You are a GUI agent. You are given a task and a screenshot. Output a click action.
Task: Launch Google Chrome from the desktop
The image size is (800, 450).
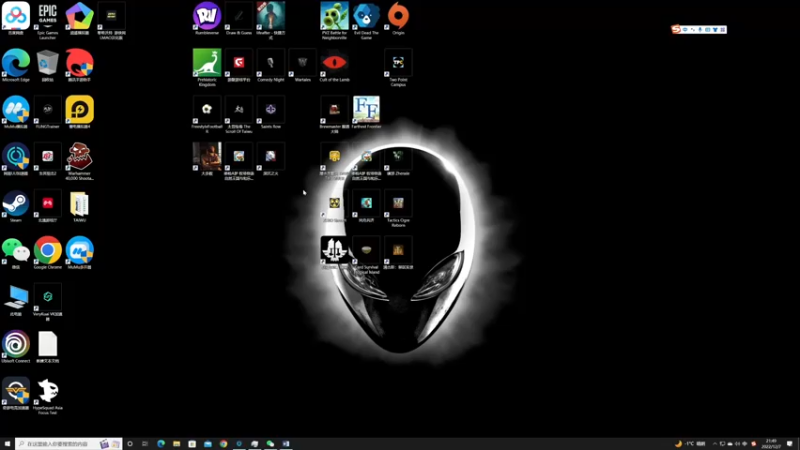[x=47, y=253]
